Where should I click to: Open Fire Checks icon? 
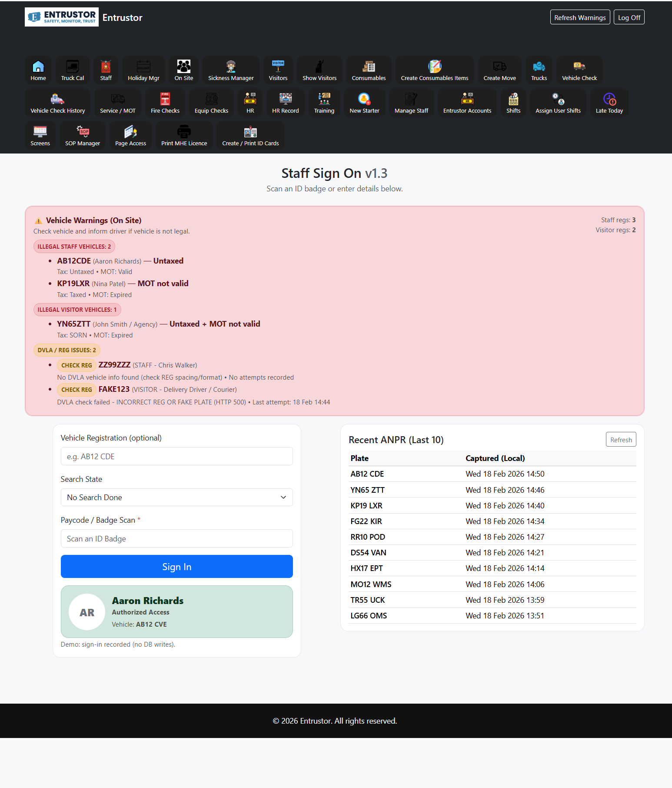coord(165,103)
